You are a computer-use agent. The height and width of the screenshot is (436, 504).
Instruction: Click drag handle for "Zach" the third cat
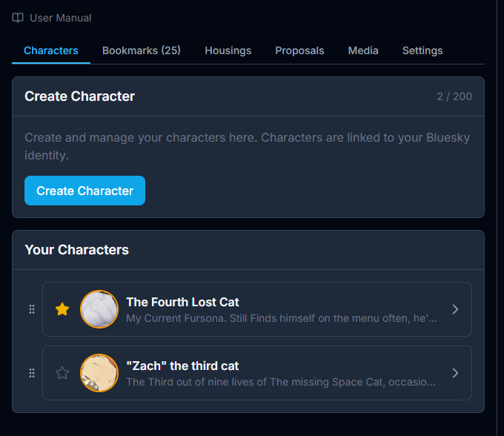(32, 373)
